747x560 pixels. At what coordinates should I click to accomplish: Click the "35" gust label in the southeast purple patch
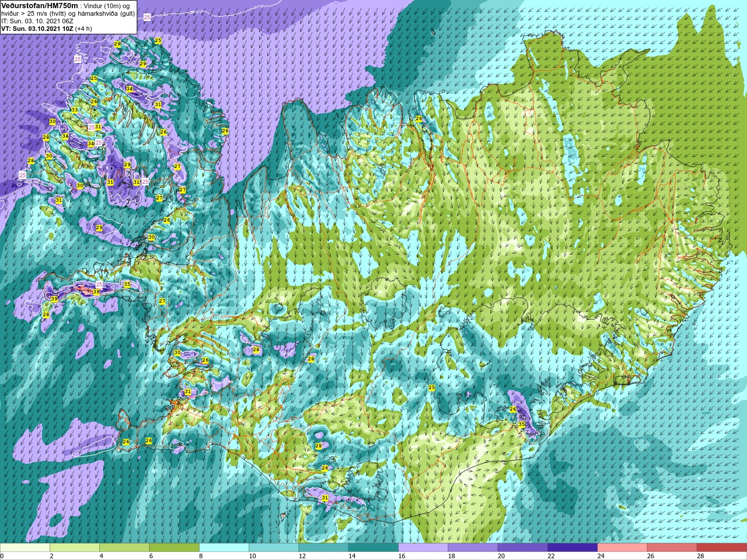(x=522, y=424)
